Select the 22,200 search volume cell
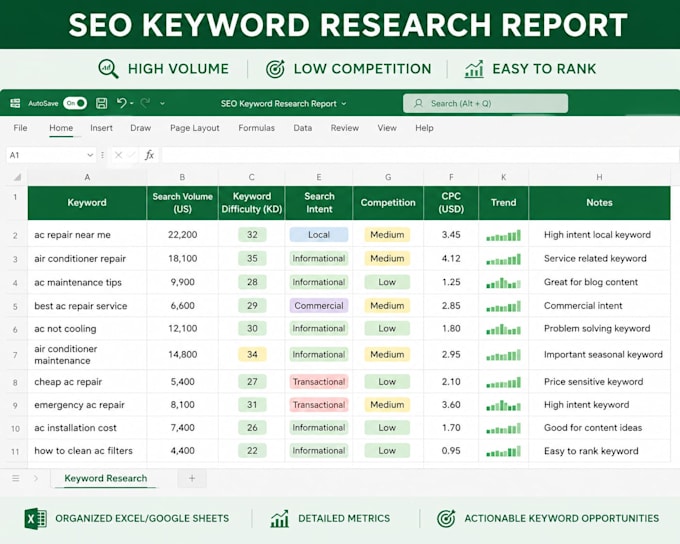 (x=182, y=235)
